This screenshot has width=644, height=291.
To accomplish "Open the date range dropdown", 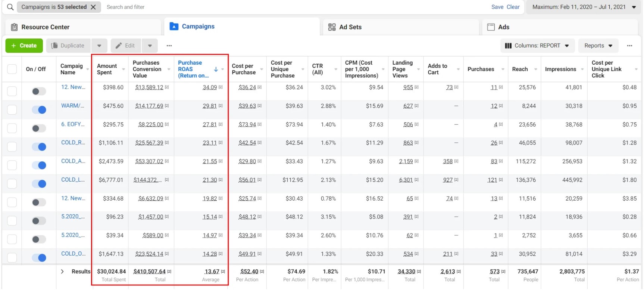I will (x=584, y=7).
